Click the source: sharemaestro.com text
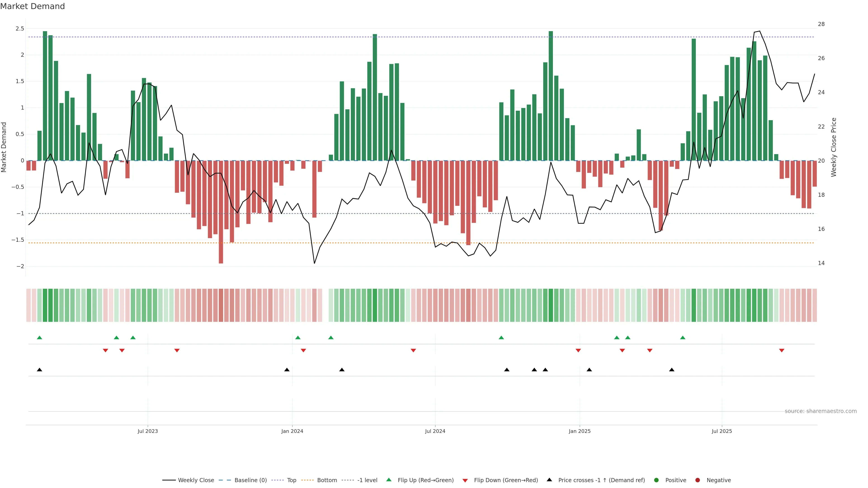 [821, 411]
